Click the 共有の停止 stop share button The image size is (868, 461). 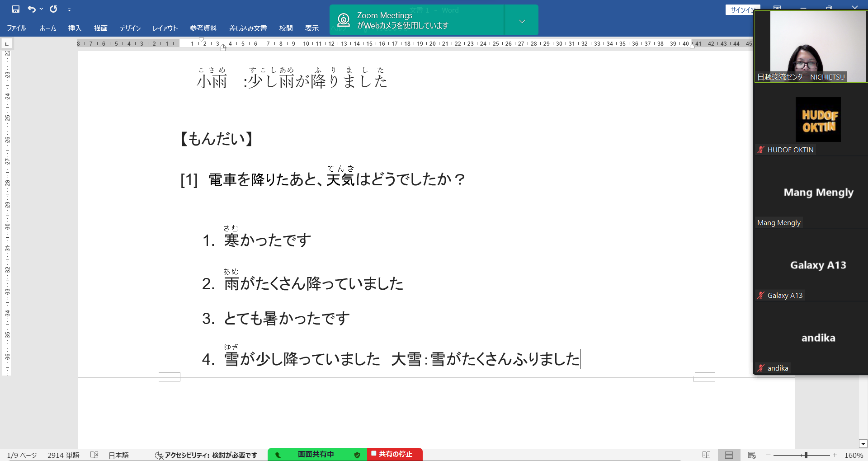pos(395,454)
